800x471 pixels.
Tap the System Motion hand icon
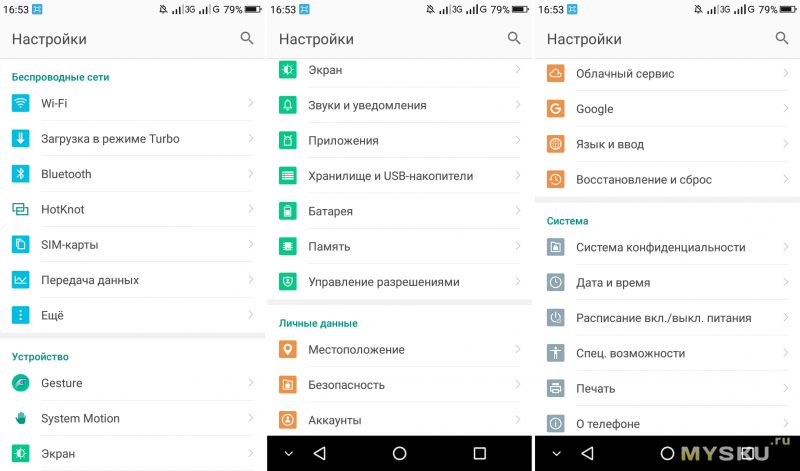20,418
